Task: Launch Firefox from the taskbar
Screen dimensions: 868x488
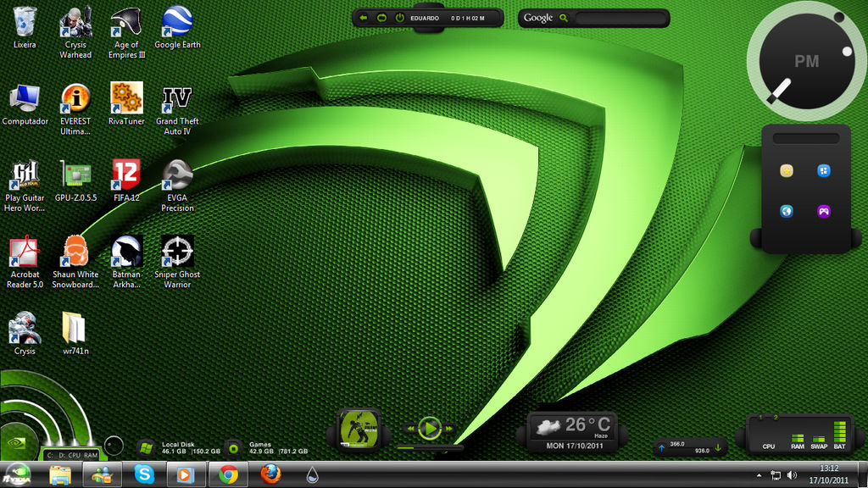Action: (270, 475)
